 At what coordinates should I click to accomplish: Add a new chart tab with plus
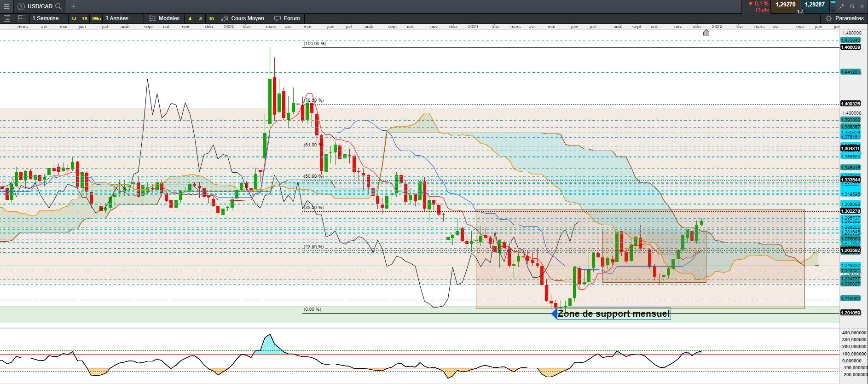[73, 6]
